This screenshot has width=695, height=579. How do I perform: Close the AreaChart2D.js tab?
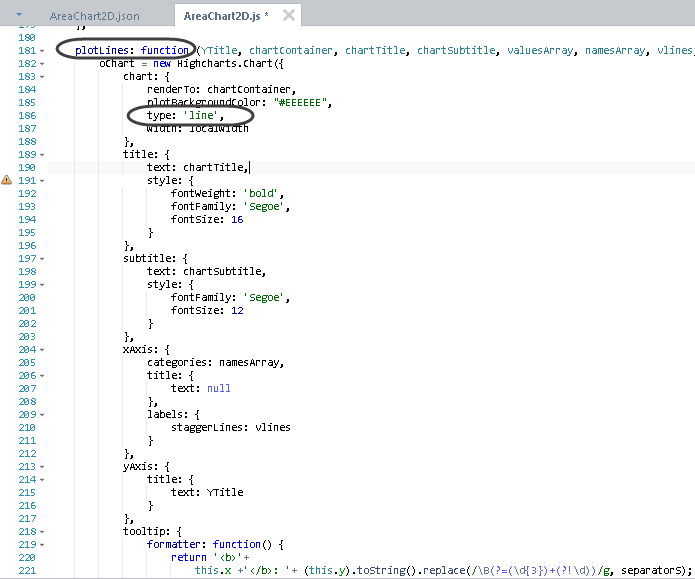(289, 16)
